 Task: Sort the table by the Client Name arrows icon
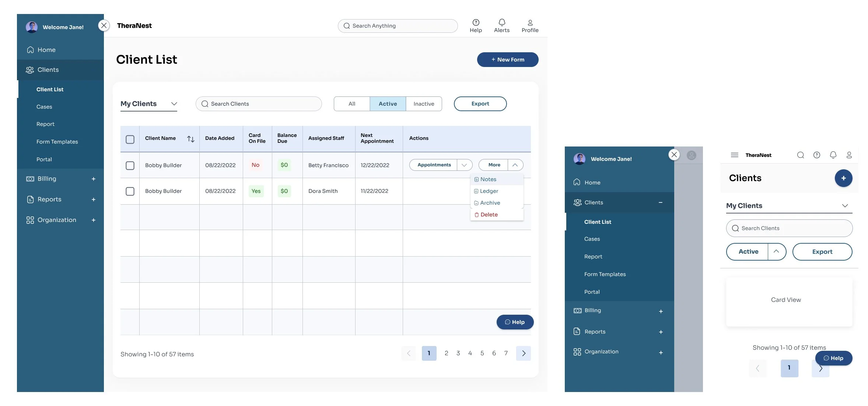tap(190, 139)
